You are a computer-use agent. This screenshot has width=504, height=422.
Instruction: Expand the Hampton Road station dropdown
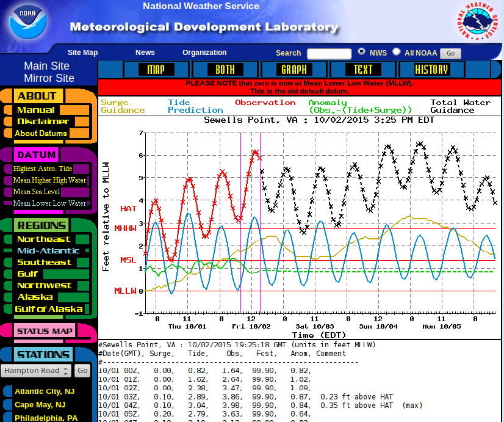pyautogui.click(x=36, y=371)
